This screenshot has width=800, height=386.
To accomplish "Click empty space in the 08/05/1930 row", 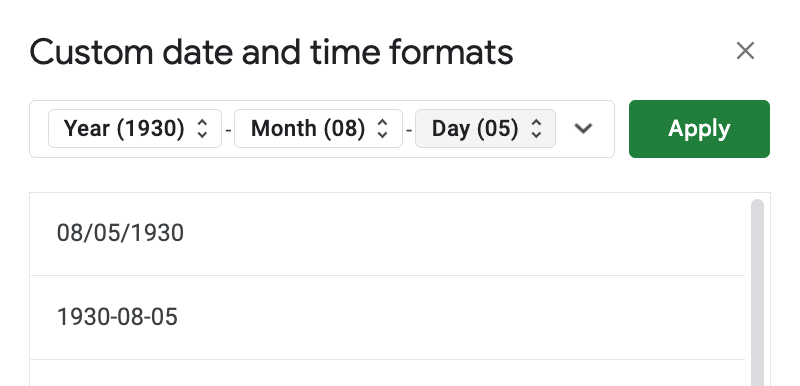I will (459, 234).
